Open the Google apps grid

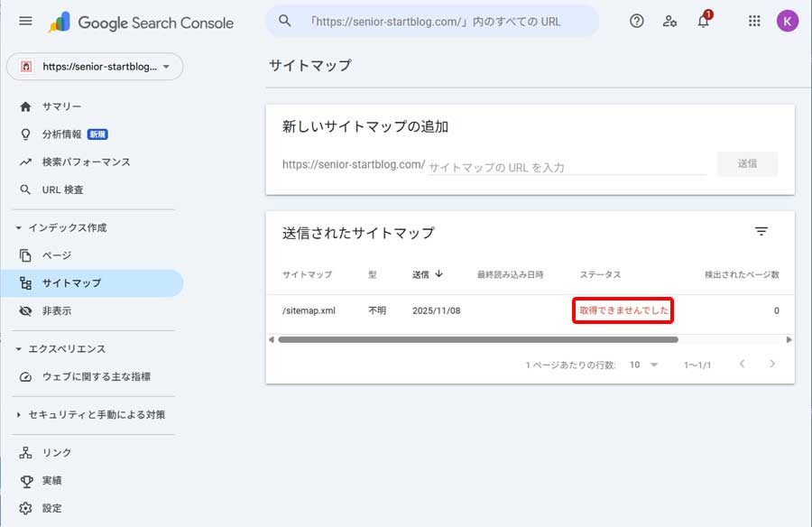click(754, 21)
